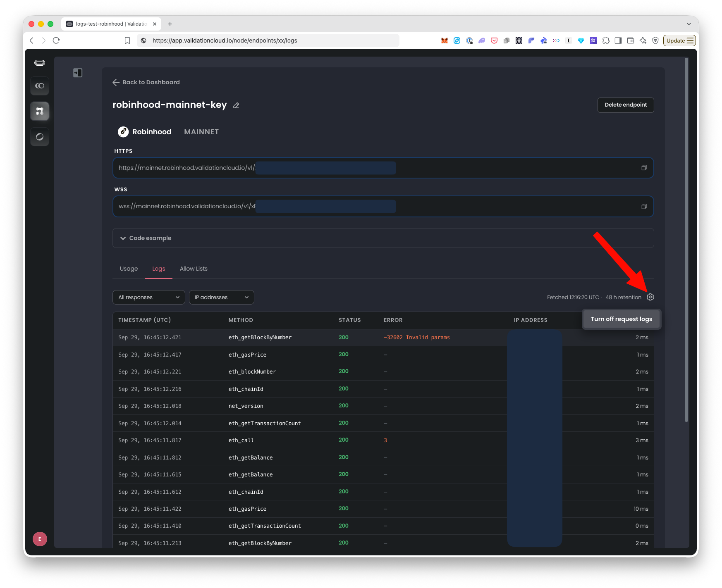Go back in browser history
This screenshot has height=588, width=722.
(x=31, y=40)
